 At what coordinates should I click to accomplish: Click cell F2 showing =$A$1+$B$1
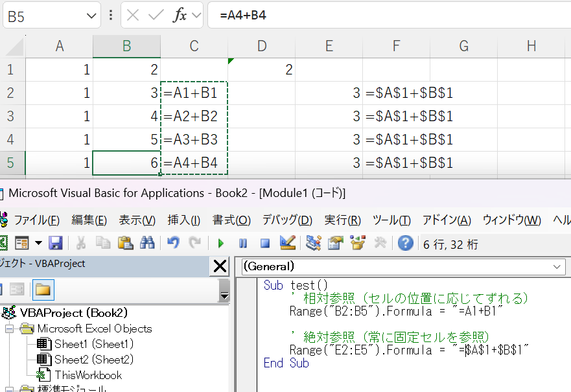click(x=396, y=93)
